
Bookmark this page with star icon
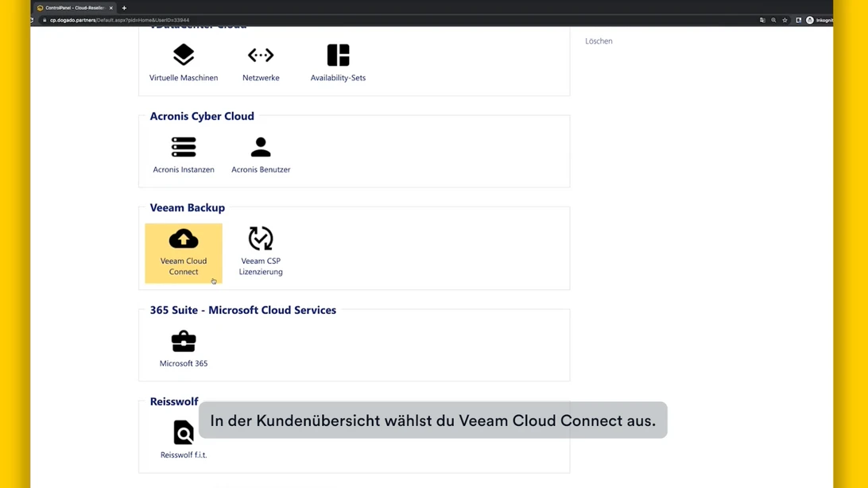[785, 20]
